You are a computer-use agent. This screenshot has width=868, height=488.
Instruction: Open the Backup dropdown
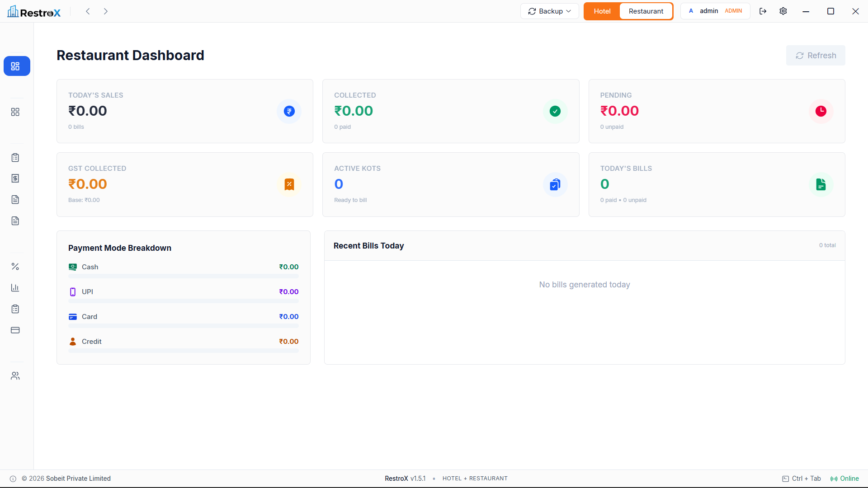(x=550, y=11)
